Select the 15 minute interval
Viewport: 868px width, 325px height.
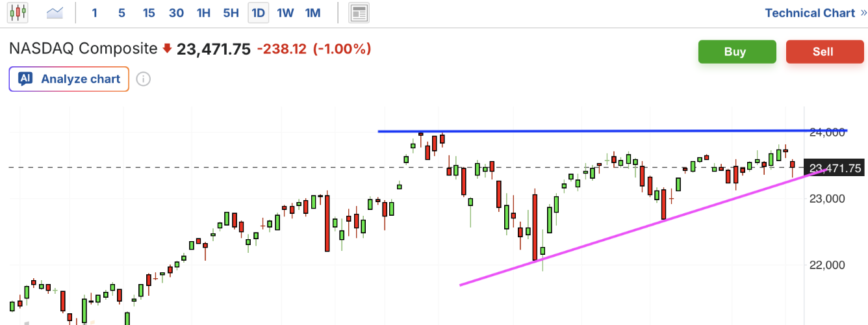pos(149,12)
